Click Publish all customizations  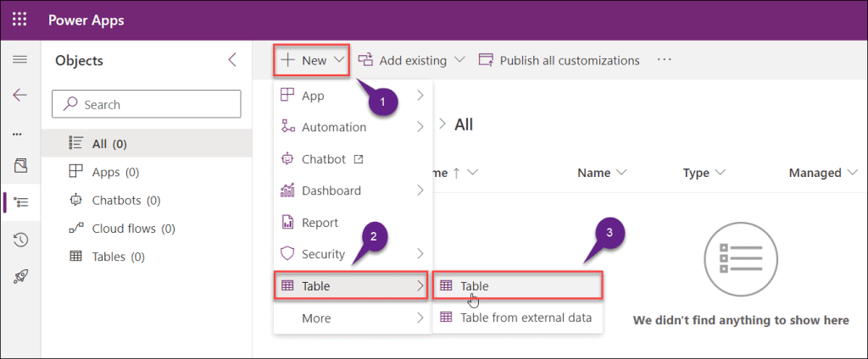pos(559,60)
